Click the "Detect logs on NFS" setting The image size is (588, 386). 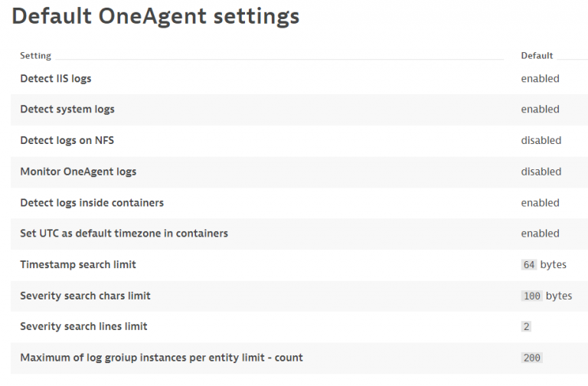point(67,140)
